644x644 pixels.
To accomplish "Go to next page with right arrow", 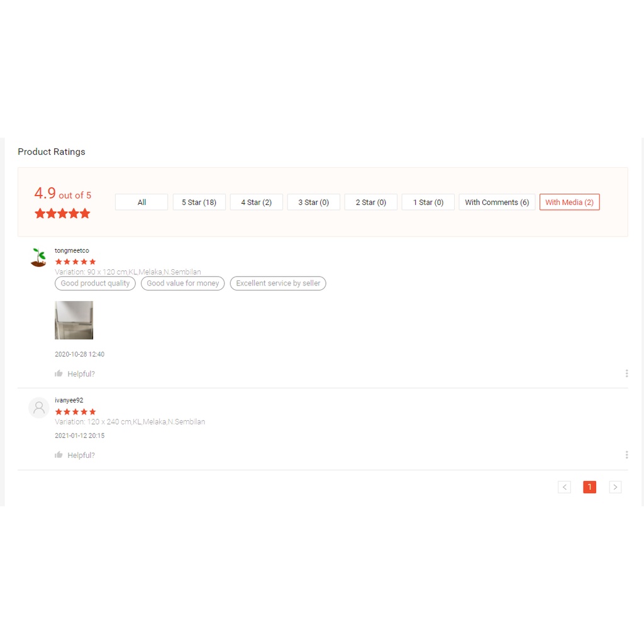I will [x=615, y=487].
